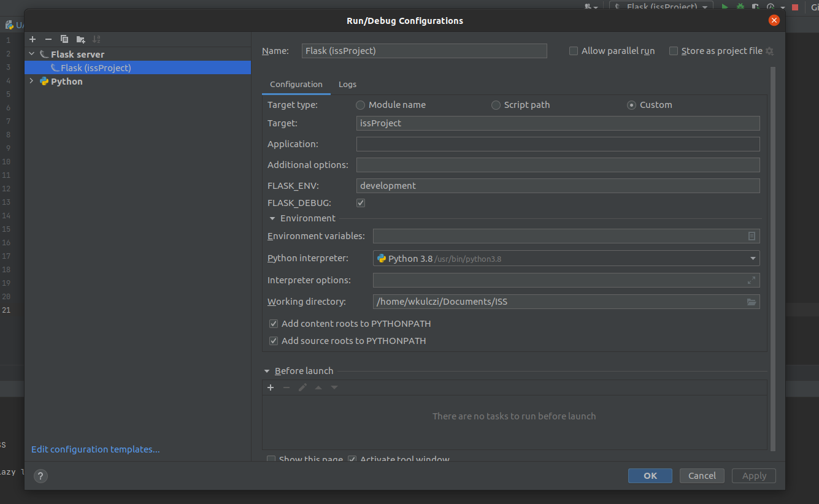
Task: Sort configurations alphabetically
Action: pyautogui.click(x=96, y=39)
